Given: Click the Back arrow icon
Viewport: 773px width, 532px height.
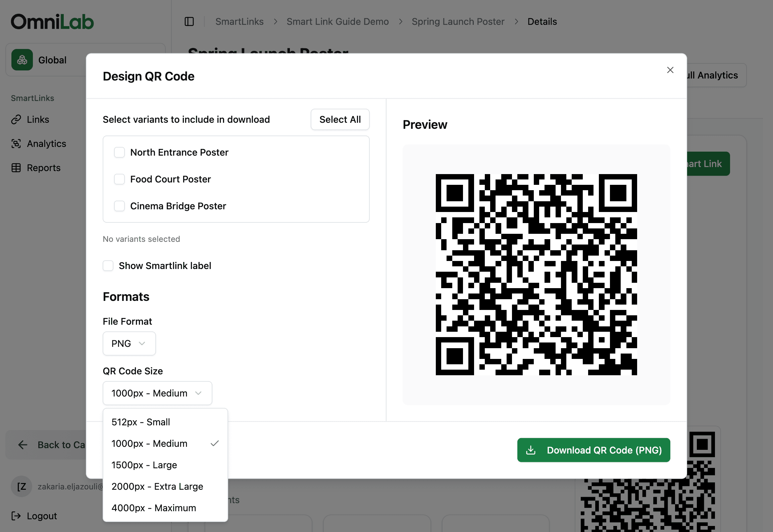Looking at the screenshot, I should point(23,445).
